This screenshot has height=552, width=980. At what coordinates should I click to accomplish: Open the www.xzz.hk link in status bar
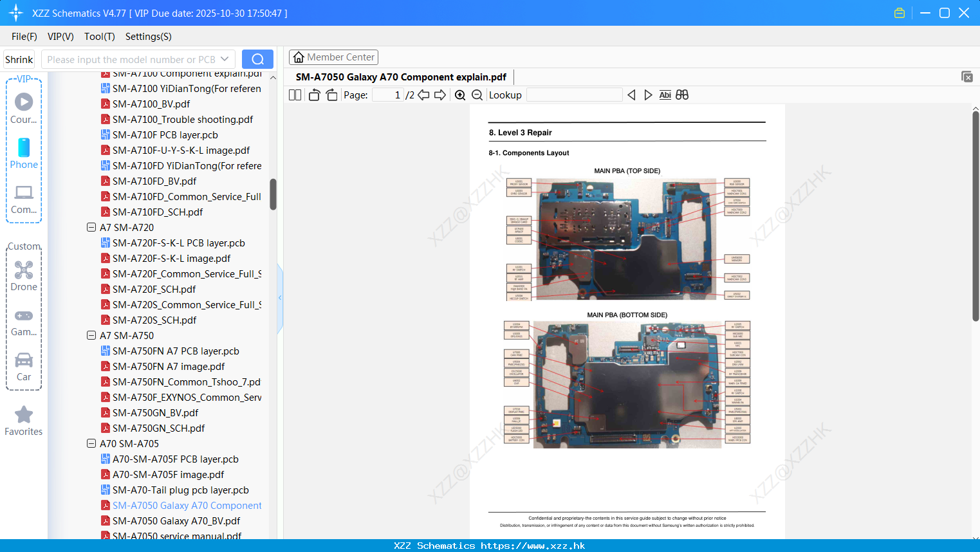coord(533,546)
